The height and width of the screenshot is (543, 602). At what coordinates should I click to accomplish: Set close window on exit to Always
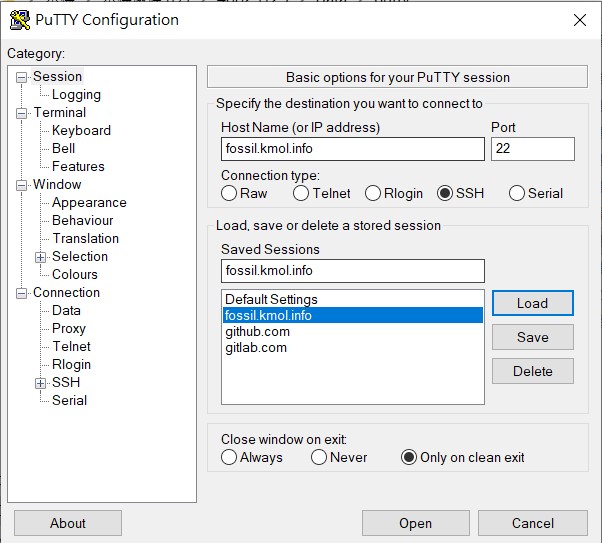(x=229, y=457)
